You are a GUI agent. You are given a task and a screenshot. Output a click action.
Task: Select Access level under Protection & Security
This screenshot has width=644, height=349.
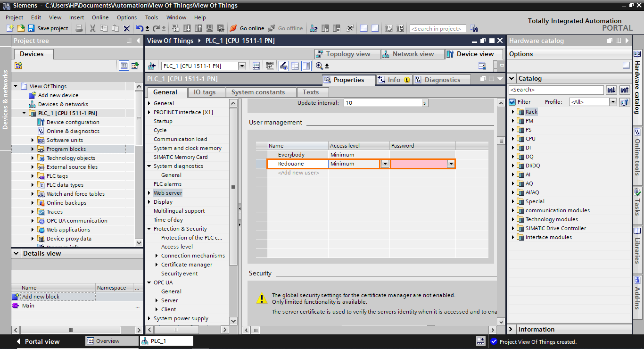coord(177,247)
